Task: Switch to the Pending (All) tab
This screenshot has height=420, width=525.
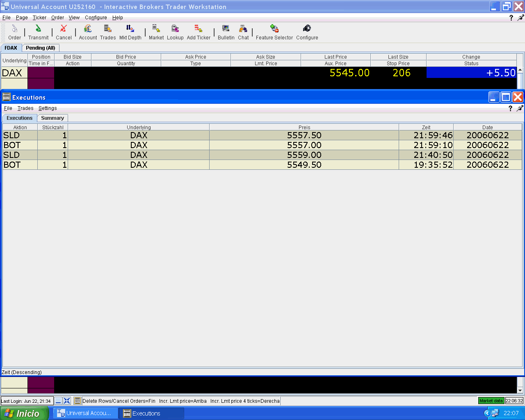Action: (41, 48)
